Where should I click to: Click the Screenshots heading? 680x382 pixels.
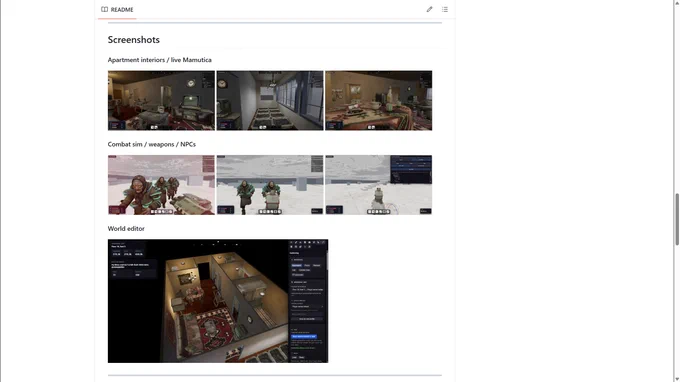pos(134,39)
